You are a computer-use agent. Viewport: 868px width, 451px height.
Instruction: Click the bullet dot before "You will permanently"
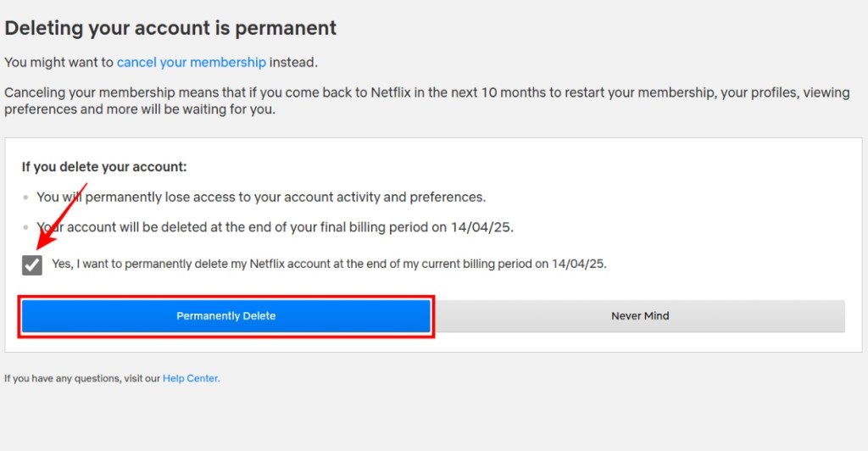[x=25, y=198]
